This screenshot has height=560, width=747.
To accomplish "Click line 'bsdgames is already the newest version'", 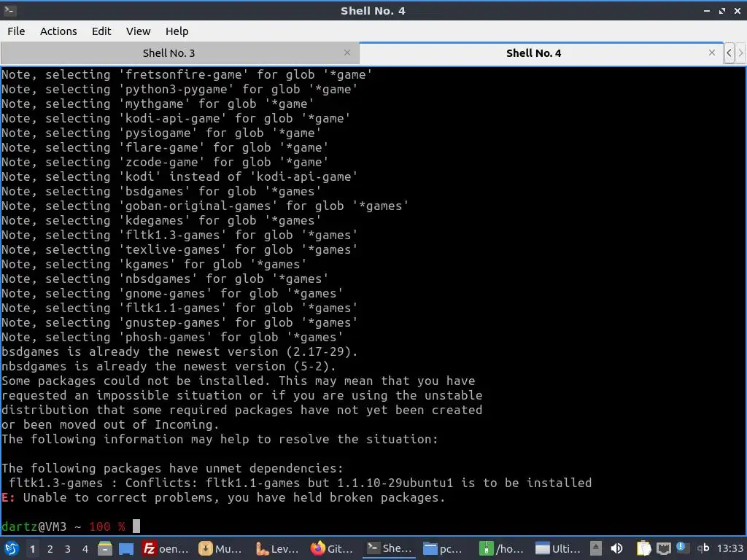I will [179, 351].
